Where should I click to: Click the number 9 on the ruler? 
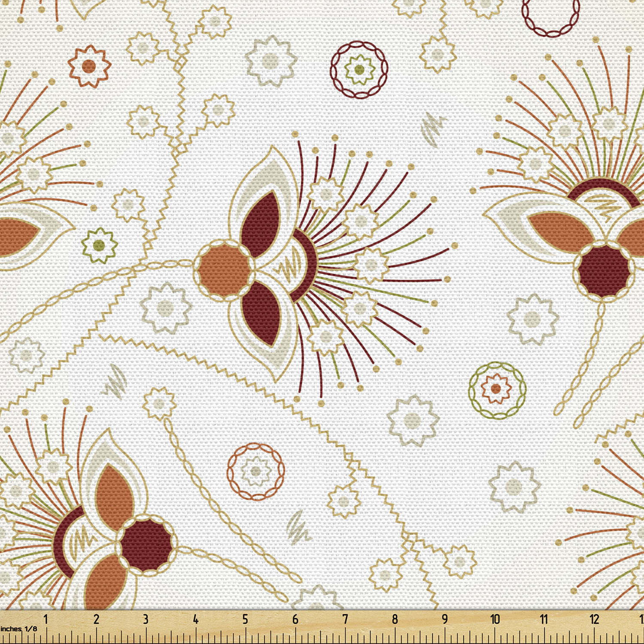445,619
